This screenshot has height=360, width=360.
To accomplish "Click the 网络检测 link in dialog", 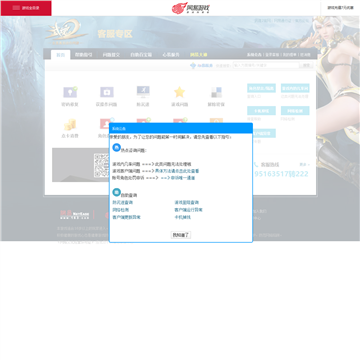I will [121, 210].
